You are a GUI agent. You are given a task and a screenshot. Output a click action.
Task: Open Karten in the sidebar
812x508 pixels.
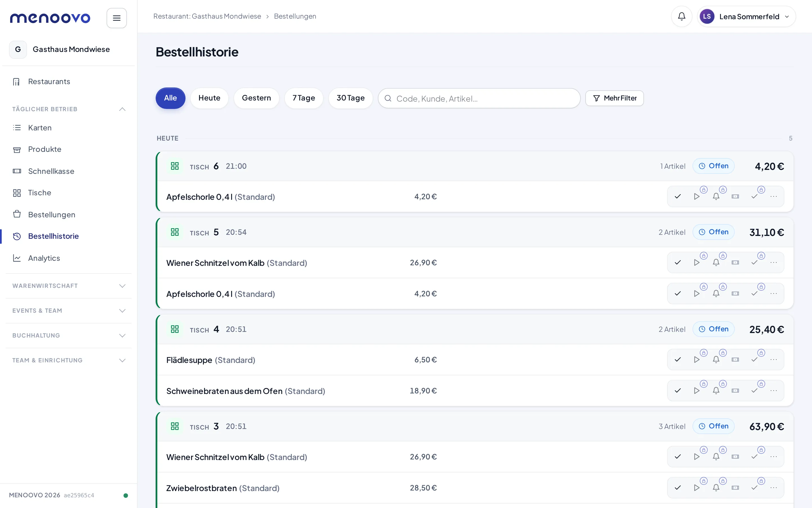tap(69, 128)
